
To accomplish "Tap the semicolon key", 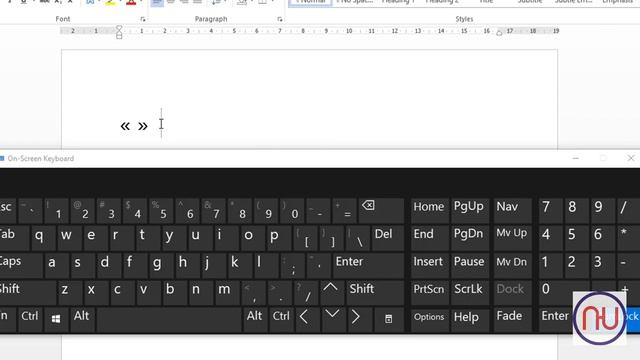I will (x=292, y=265).
